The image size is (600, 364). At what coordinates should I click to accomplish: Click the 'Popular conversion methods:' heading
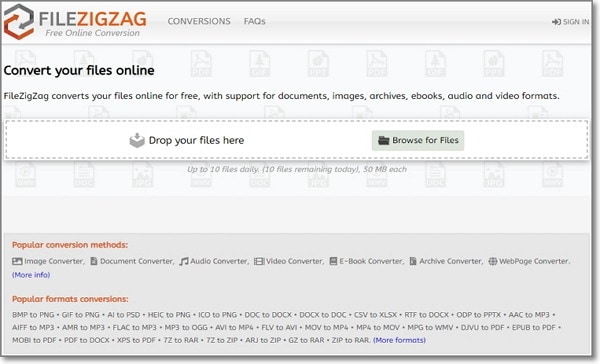click(70, 245)
